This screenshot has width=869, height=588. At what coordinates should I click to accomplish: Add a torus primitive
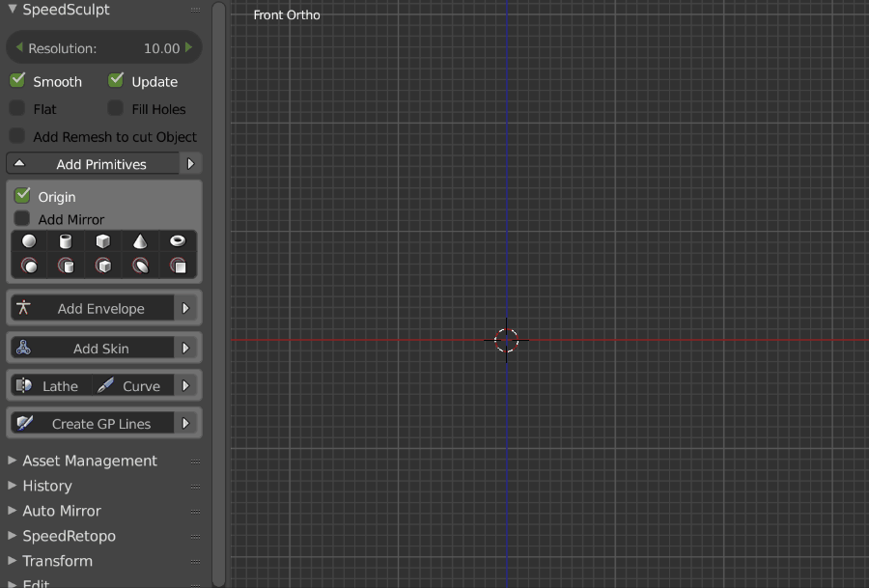pos(178,241)
